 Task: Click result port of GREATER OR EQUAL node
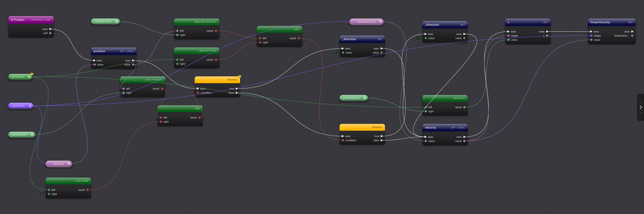(x=216, y=31)
